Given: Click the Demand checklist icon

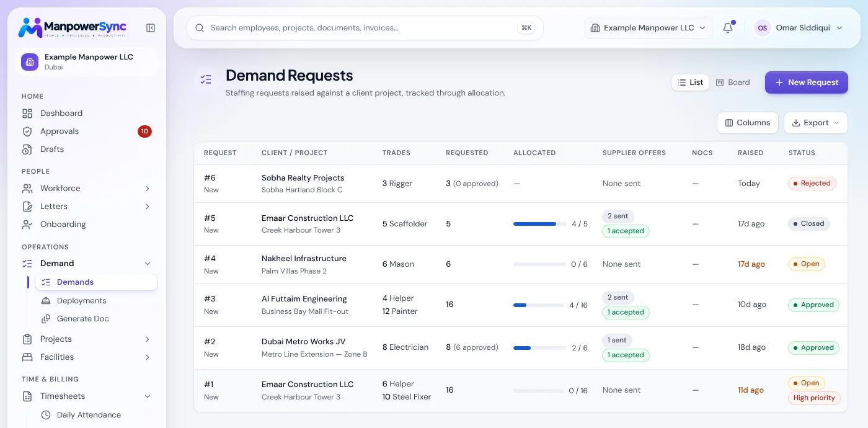Looking at the screenshot, I should 27,264.
